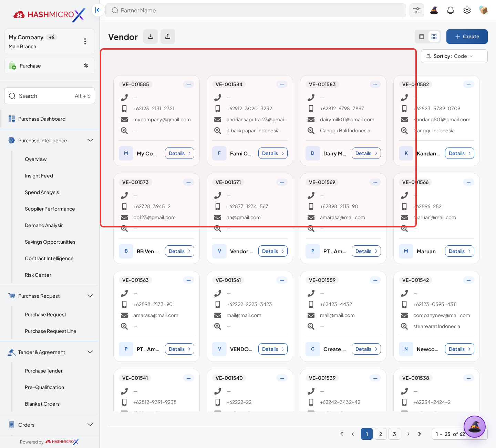Image resolution: width=496 pixels, height=448 pixels.
Task: Click the minus badge on VE-001542 card
Action: (x=468, y=280)
